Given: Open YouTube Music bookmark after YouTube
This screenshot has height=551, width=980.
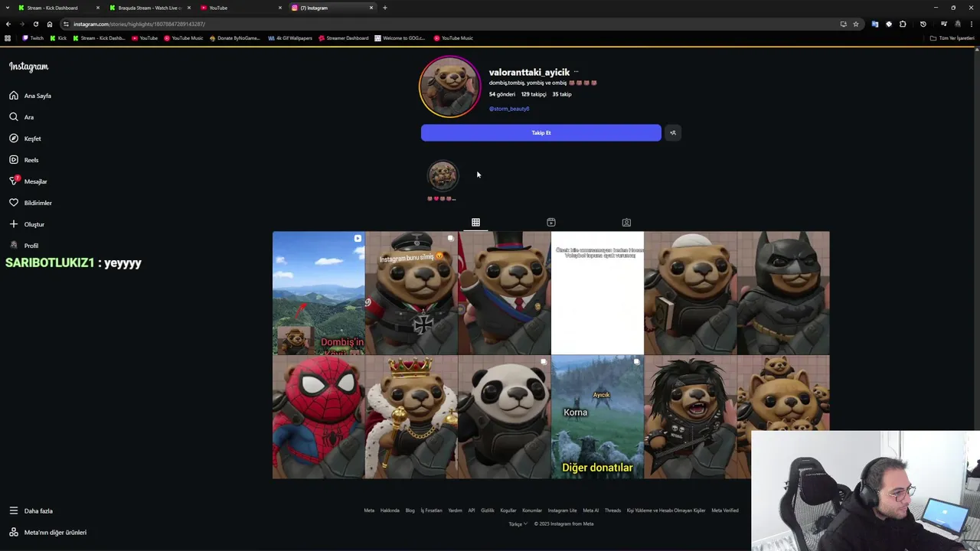Looking at the screenshot, I should (x=184, y=38).
